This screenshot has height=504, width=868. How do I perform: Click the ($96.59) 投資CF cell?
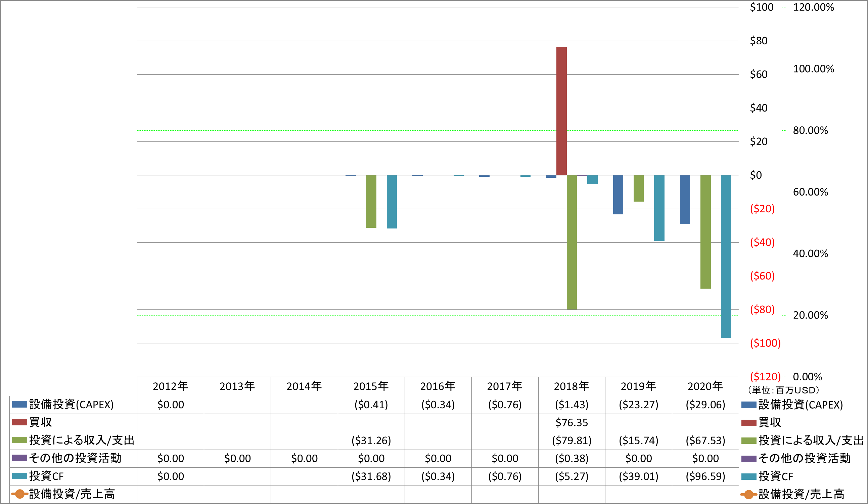coord(705,476)
